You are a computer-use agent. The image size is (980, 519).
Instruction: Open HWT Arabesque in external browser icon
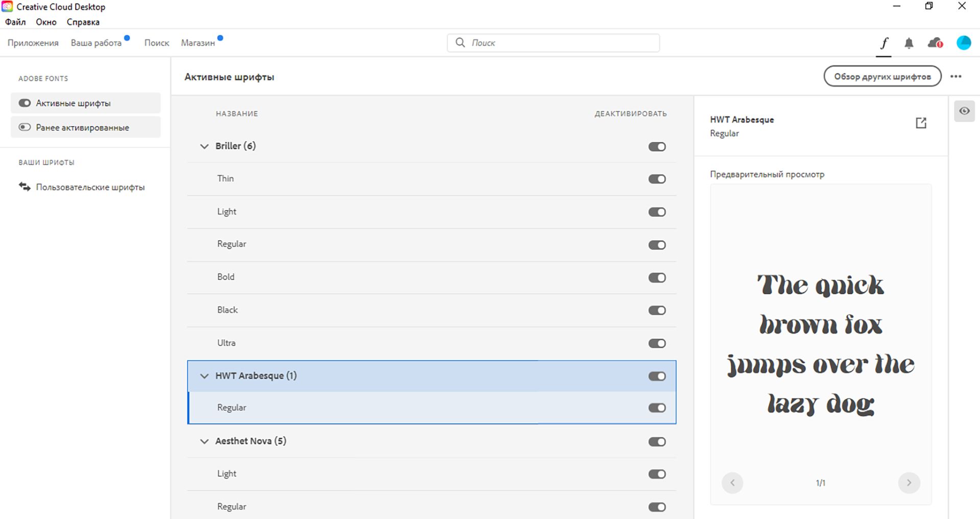click(921, 123)
